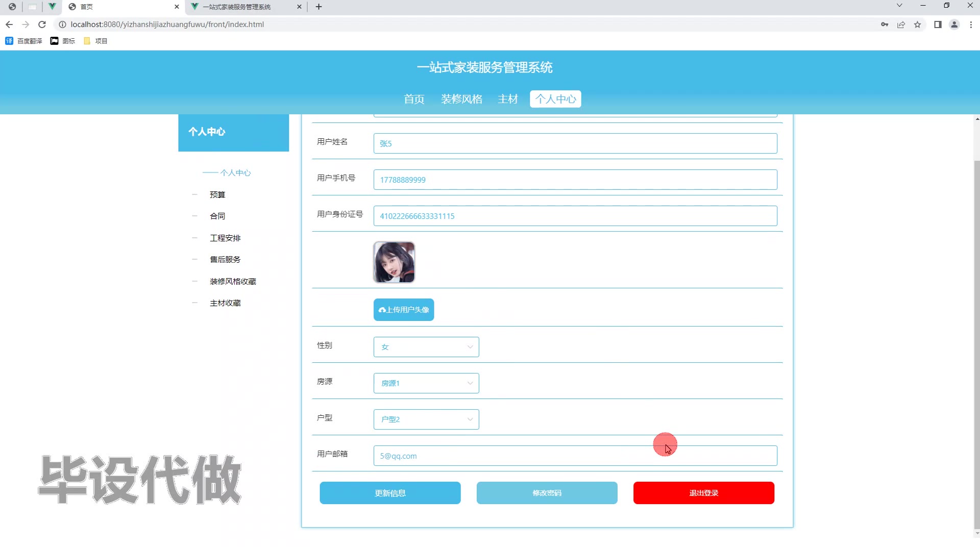Open 装修风格 navigation item
Image resolution: width=980 pixels, height=547 pixels.
[x=461, y=99]
